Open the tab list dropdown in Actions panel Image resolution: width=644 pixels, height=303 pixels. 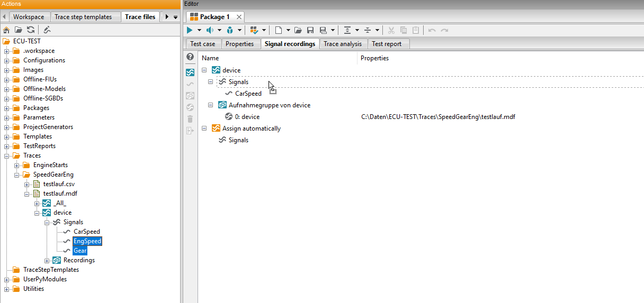coord(175,17)
